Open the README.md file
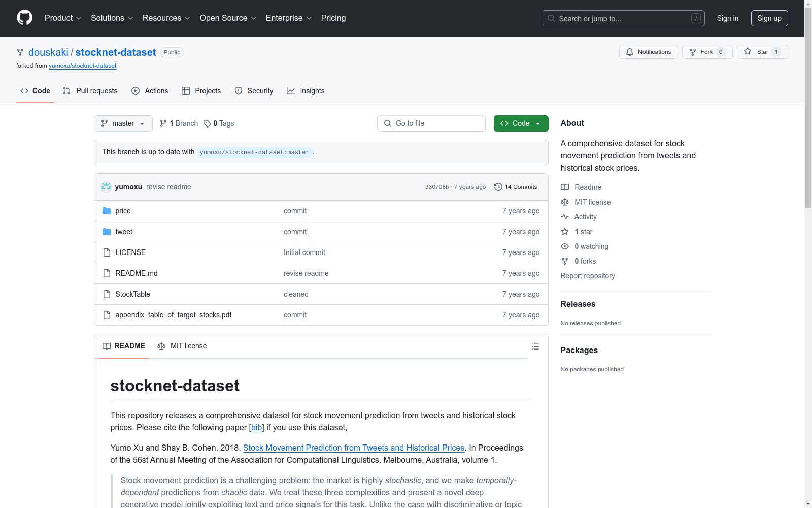This screenshot has width=812, height=508. 137,273
